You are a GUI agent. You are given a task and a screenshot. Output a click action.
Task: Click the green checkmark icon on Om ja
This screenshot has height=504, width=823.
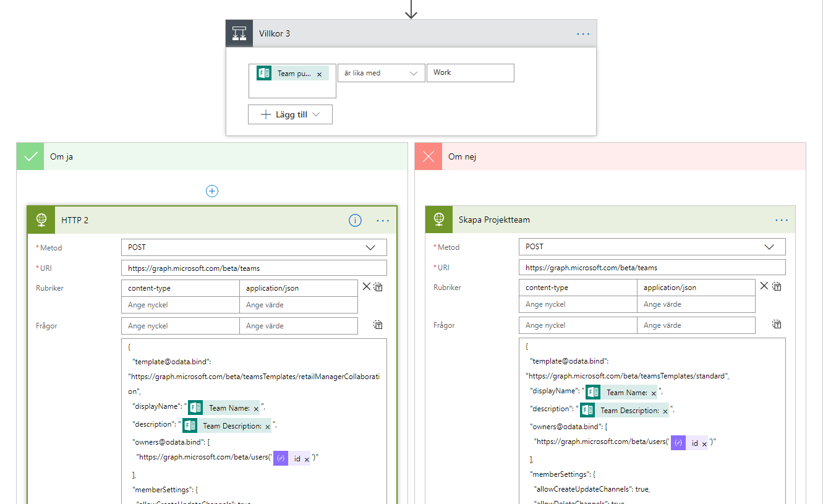click(30, 156)
